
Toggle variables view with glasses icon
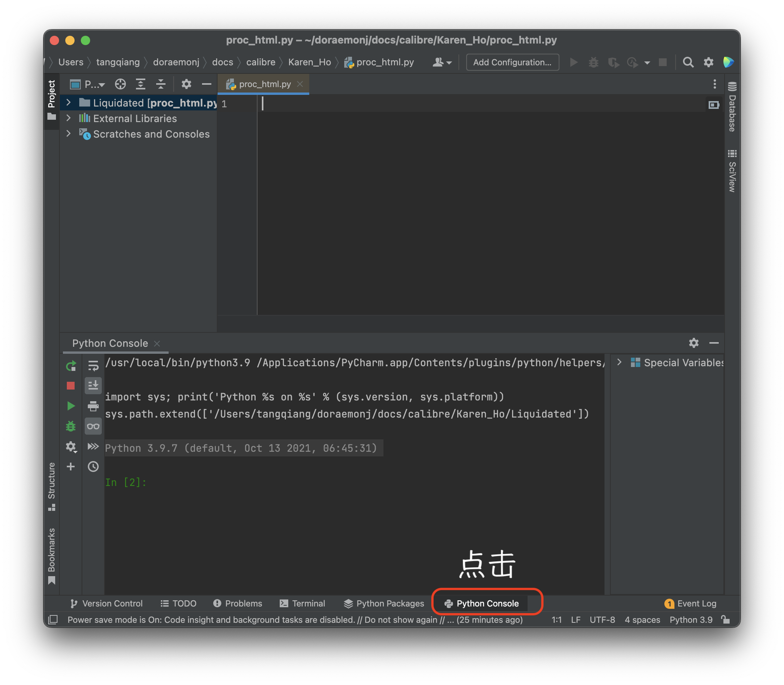[x=93, y=426]
